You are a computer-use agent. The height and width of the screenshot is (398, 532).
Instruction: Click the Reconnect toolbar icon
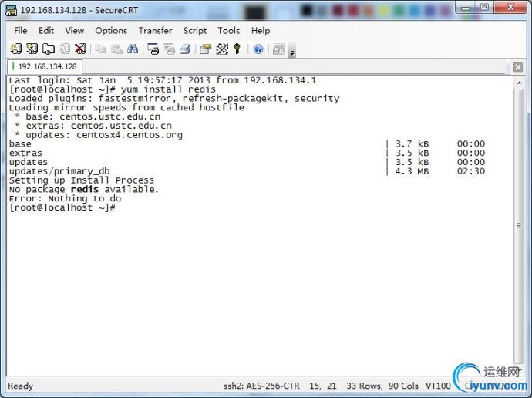pyautogui.click(x=64, y=49)
